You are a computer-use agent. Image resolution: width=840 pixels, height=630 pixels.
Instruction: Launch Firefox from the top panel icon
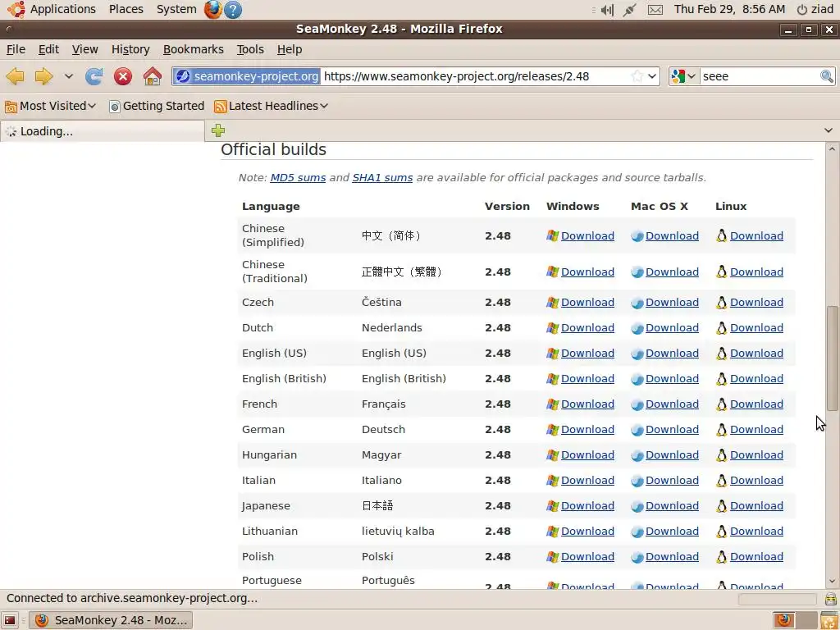point(212,9)
